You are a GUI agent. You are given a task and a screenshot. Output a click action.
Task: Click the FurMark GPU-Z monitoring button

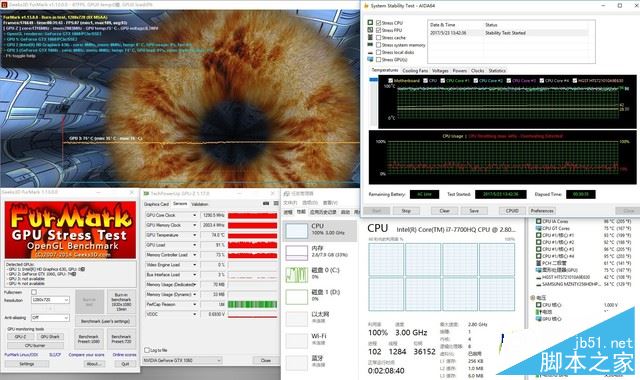[20, 337]
